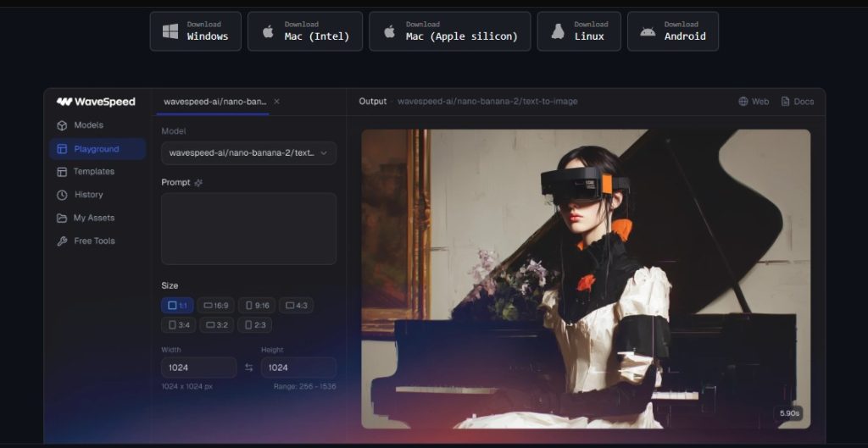This screenshot has width=868, height=448.
Task: Open History in the sidebar
Action: tap(97, 195)
